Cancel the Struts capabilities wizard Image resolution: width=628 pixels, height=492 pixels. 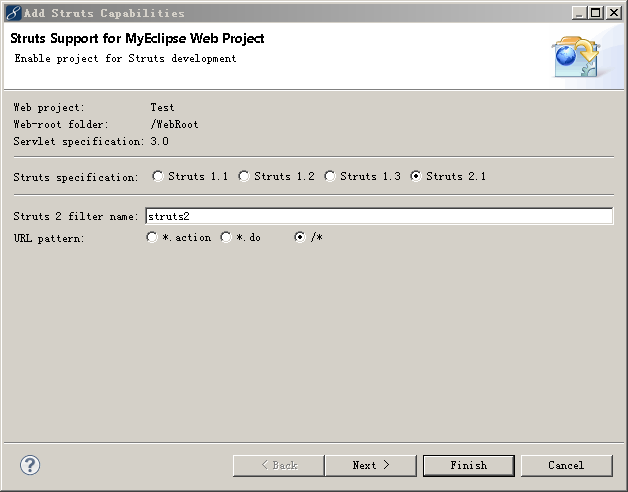[566, 465]
